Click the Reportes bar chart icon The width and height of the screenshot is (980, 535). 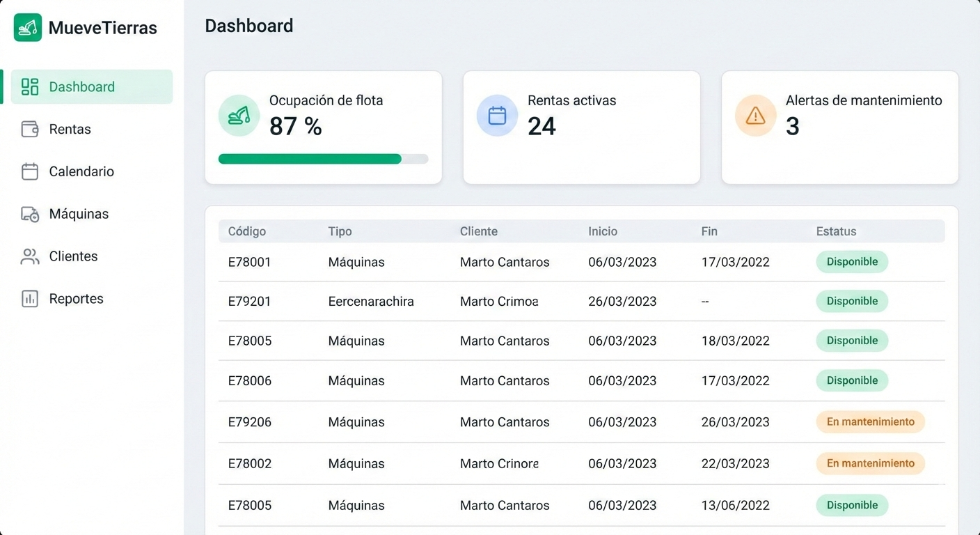[x=29, y=298]
